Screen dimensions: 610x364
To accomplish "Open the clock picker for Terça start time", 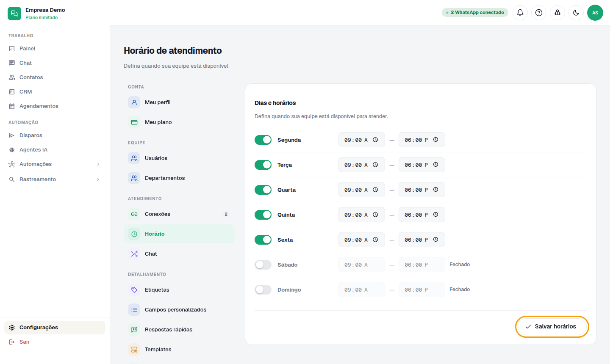I will tap(375, 165).
